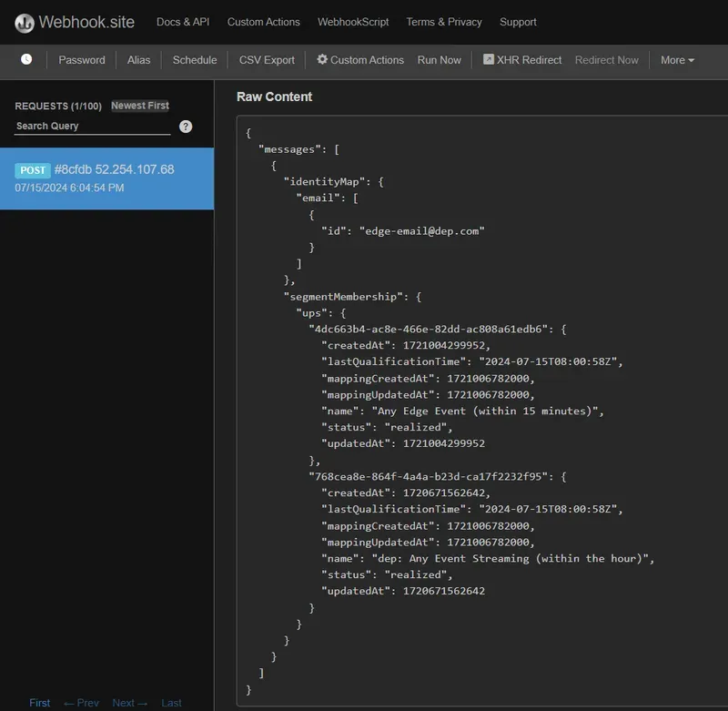This screenshot has width=728, height=711.
Task: Click the XHR Redirect arrow icon
Action: tap(489, 59)
